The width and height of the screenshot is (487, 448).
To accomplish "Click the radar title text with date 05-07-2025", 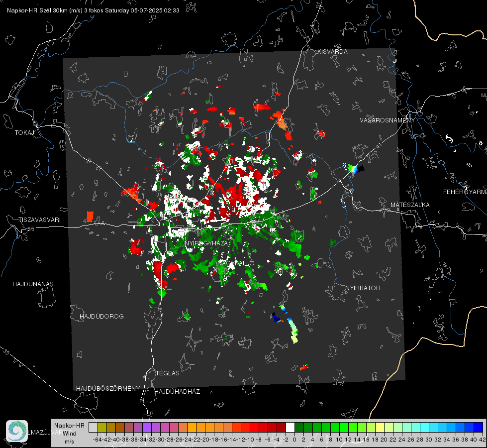I will coord(93,10).
